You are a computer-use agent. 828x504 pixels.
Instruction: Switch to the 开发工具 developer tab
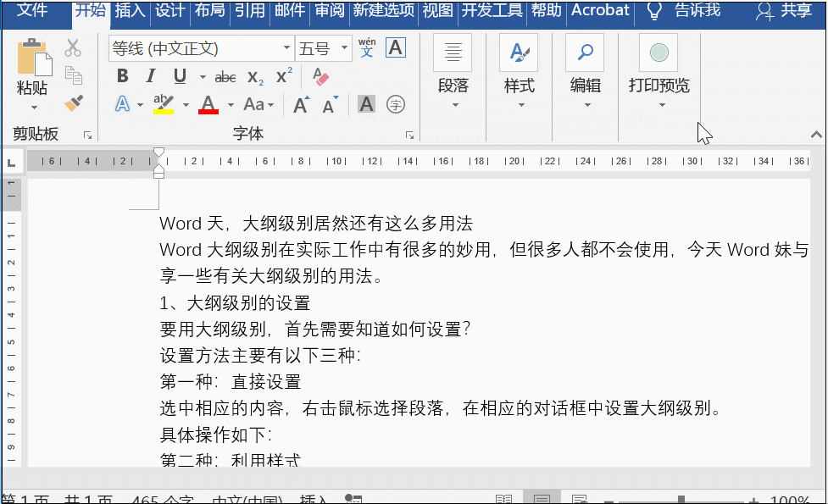coord(492,10)
